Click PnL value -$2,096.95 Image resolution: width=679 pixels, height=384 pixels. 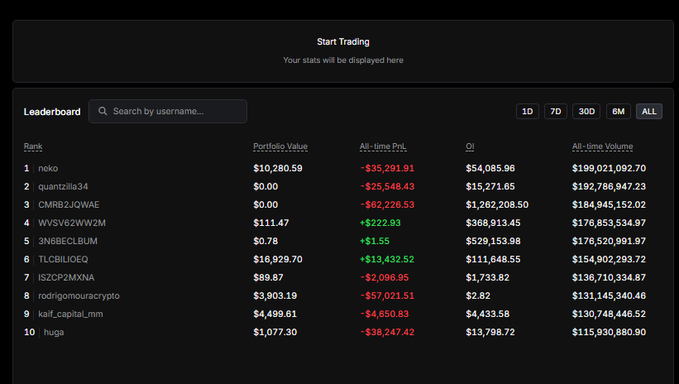(x=385, y=278)
